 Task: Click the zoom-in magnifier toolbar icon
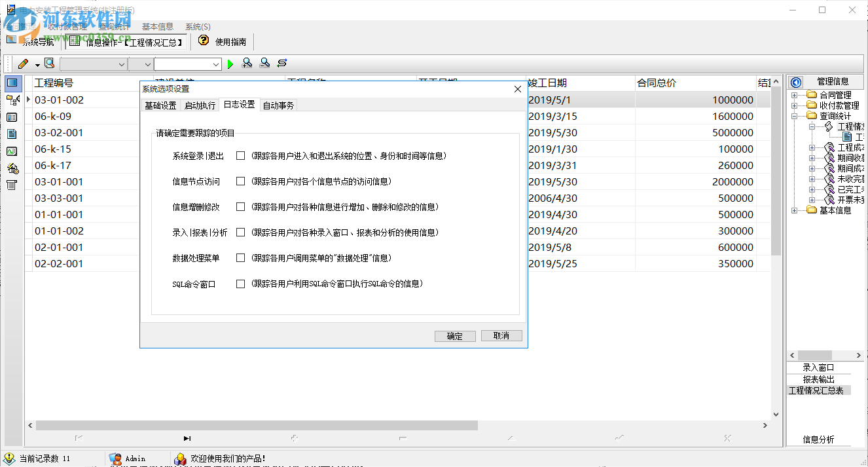click(x=247, y=64)
